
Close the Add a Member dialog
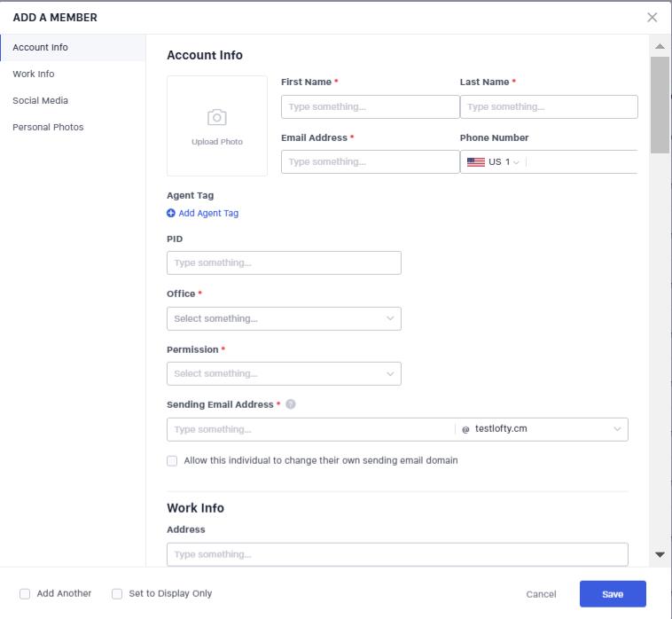pyautogui.click(x=652, y=18)
